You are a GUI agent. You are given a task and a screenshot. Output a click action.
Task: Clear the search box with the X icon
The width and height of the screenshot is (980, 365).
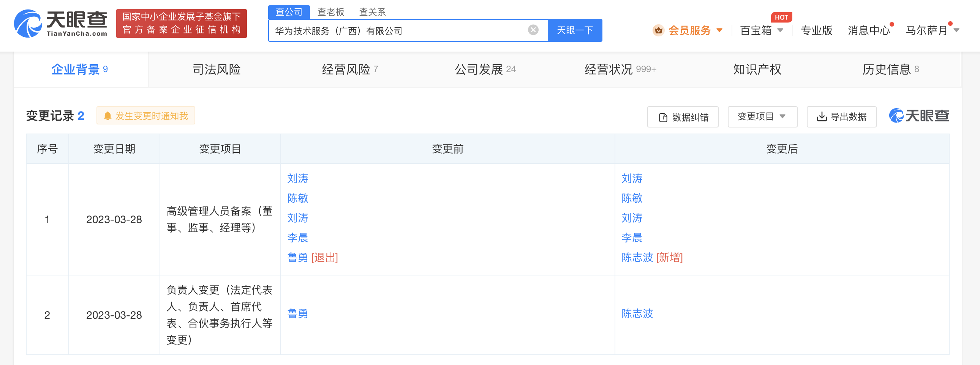tap(533, 30)
